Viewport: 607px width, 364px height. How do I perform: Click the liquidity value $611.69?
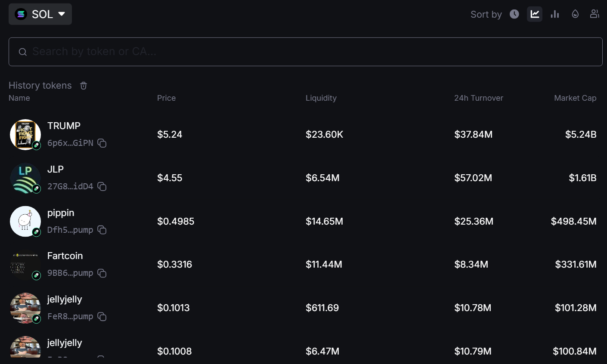322,308
